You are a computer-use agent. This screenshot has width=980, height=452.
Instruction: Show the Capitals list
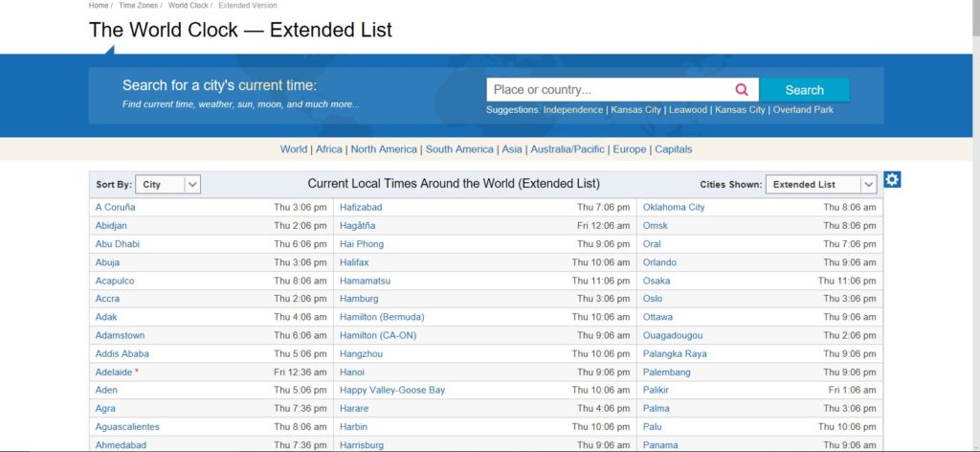tap(673, 149)
